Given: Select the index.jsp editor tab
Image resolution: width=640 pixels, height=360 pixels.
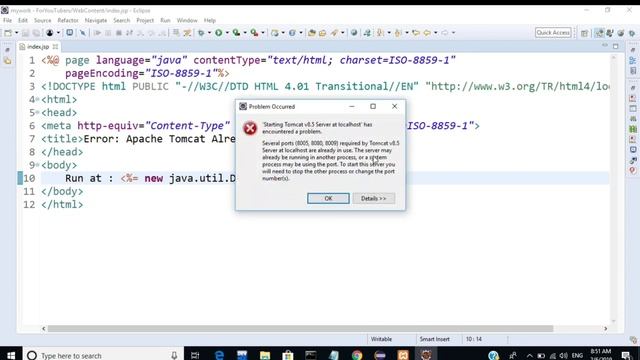Looking at the screenshot, I should (x=38, y=47).
